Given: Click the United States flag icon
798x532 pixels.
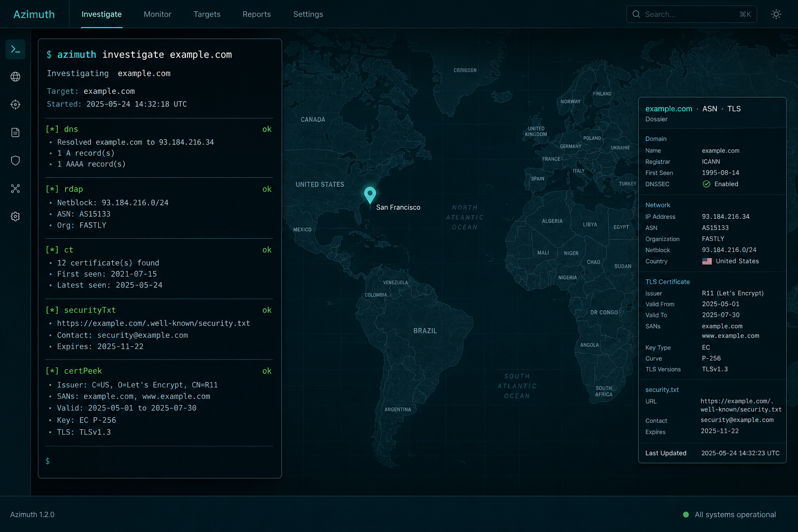Looking at the screenshot, I should pyautogui.click(x=707, y=261).
